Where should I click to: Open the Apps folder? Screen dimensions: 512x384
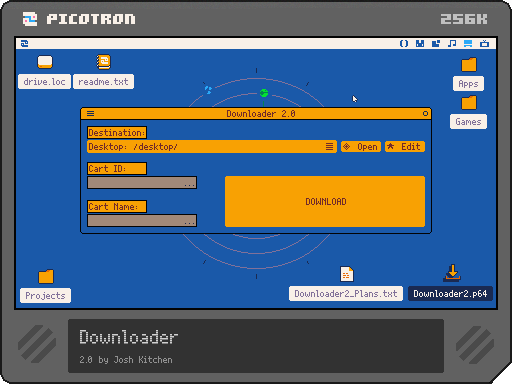tap(468, 74)
